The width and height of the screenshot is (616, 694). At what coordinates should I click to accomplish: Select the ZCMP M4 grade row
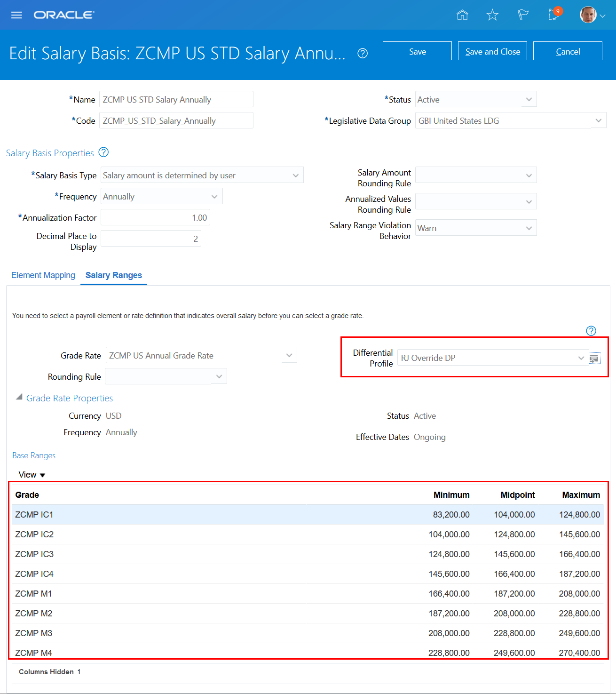click(308, 653)
